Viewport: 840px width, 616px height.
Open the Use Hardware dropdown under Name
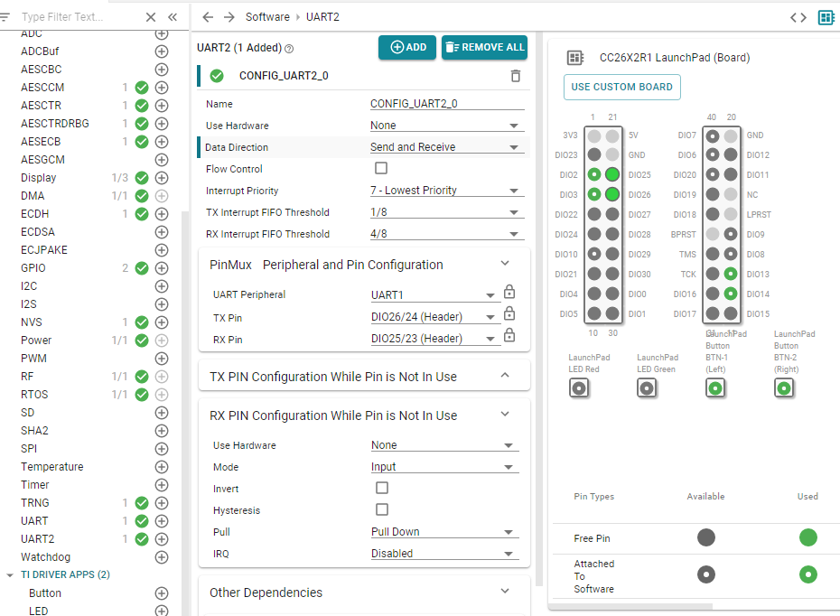pyautogui.click(x=447, y=126)
